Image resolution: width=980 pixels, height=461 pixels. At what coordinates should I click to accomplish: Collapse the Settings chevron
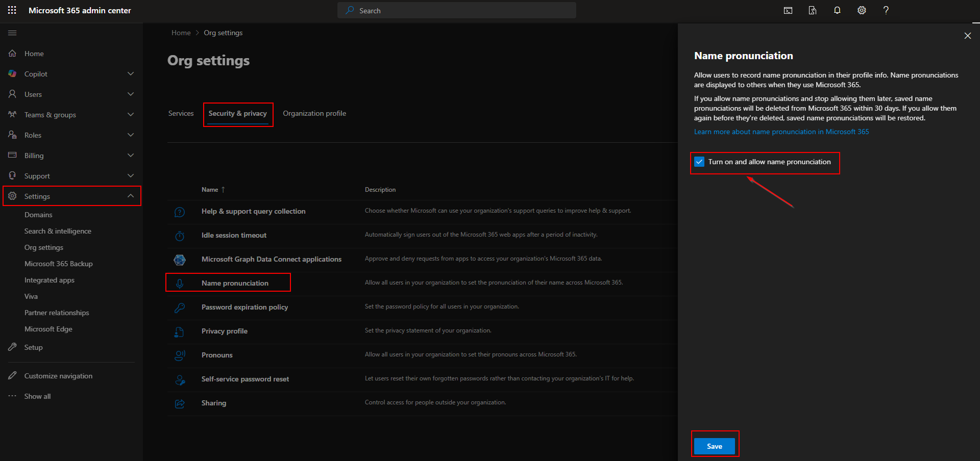click(x=131, y=196)
